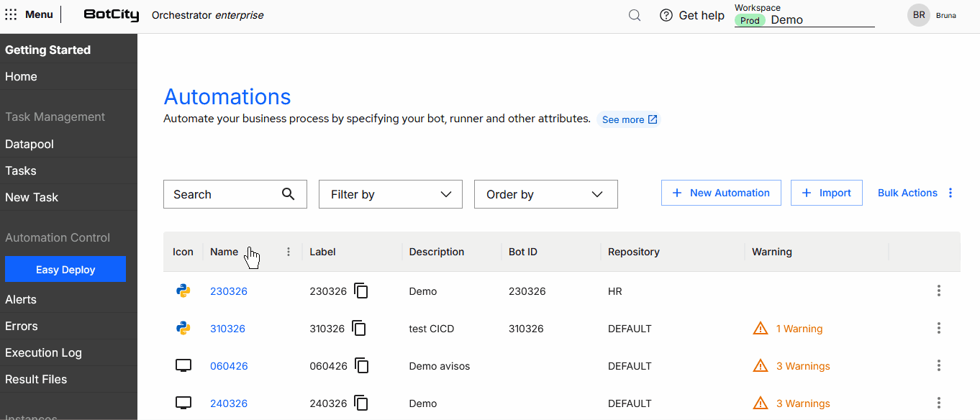Open row options for automation 310326

click(x=938, y=329)
